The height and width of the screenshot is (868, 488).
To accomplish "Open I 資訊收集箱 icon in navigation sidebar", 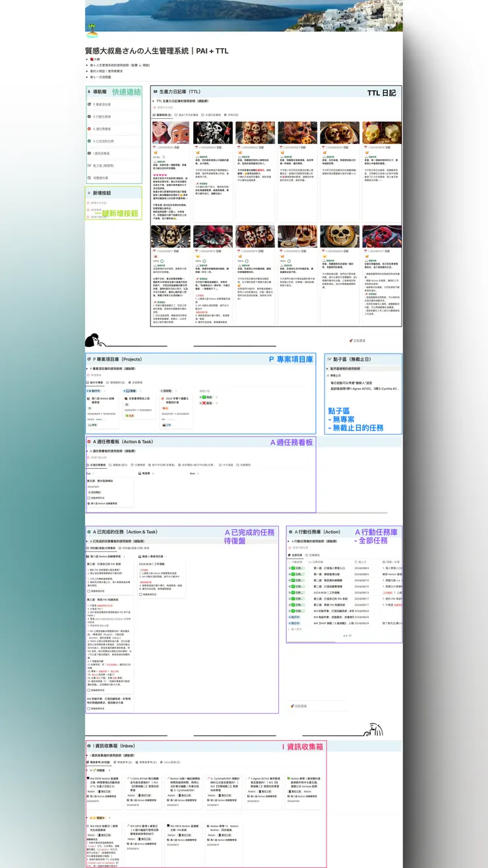I will tap(90, 154).
